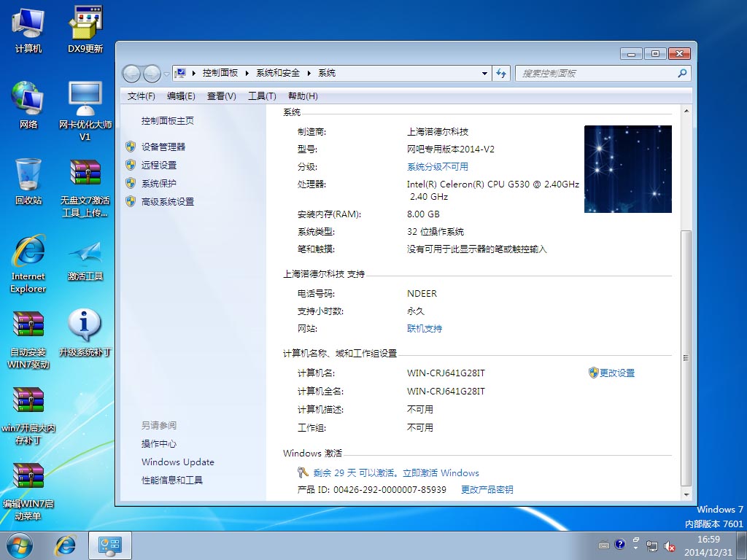Click the muted volume tray icon
The height and width of the screenshot is (560, 747).
[x=670, y=545]
